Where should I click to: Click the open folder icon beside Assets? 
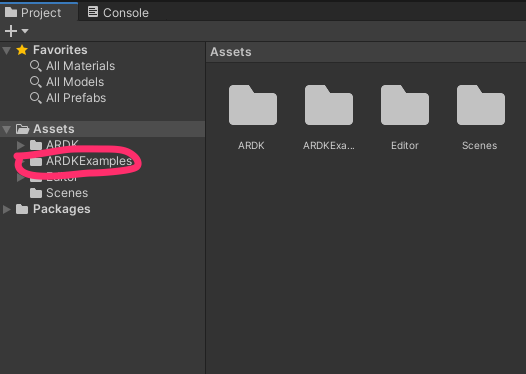(22, 129)
